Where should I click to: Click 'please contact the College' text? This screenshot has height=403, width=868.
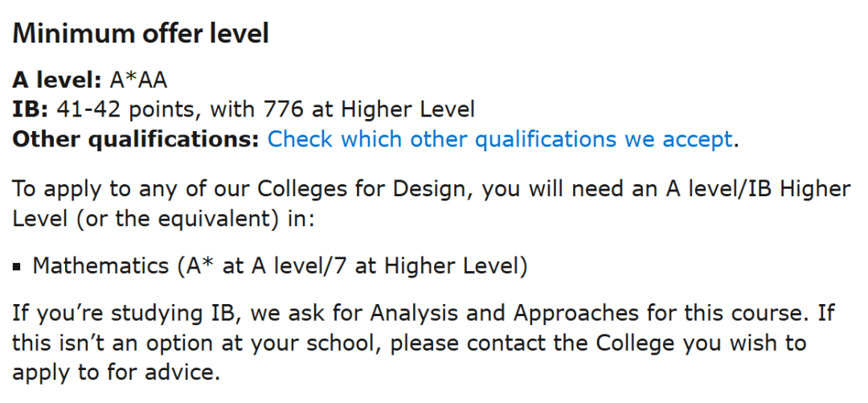pos(533,343)
